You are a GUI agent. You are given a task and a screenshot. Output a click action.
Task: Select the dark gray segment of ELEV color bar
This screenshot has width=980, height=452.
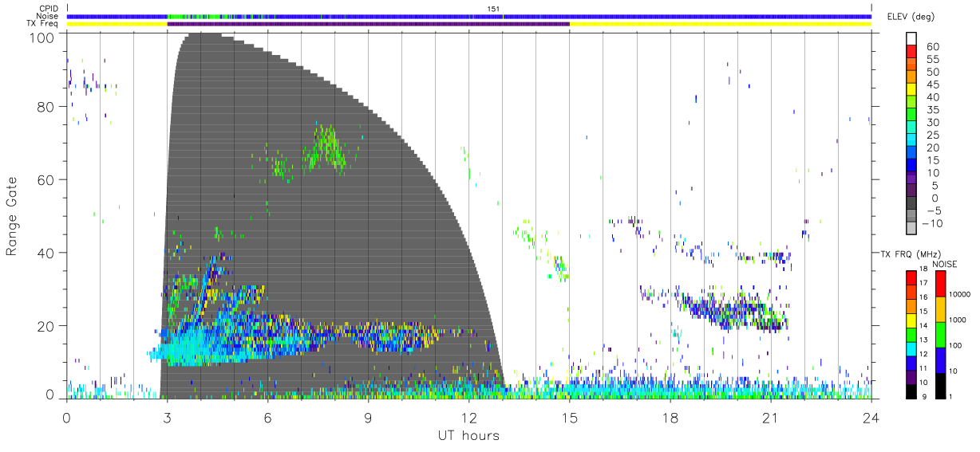[911, 203]
